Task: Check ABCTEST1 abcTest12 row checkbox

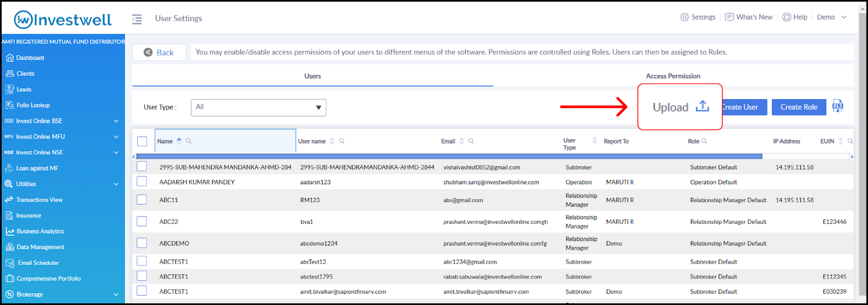Action: [142, 261]
